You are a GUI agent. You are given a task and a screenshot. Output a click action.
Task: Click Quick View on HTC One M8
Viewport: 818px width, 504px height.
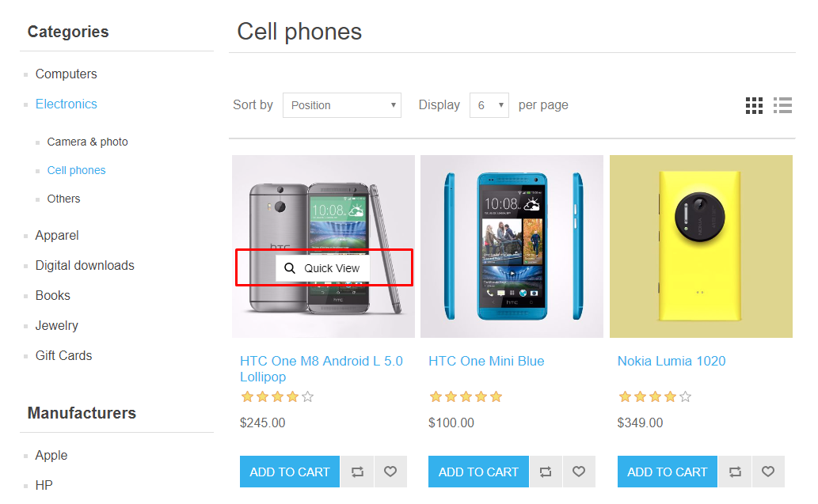coord(323,268)
